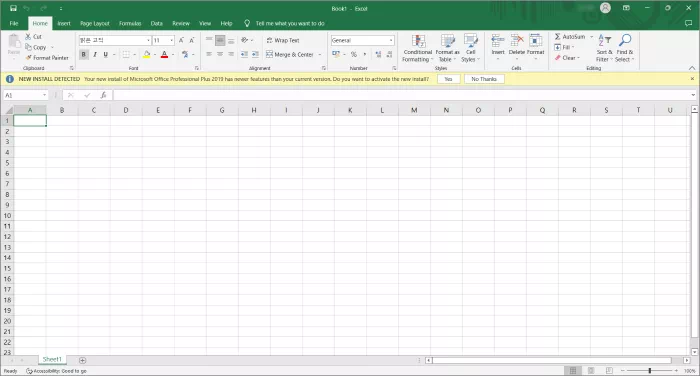
Task: Open Sort & Filter options
Action: click(604, 48)
